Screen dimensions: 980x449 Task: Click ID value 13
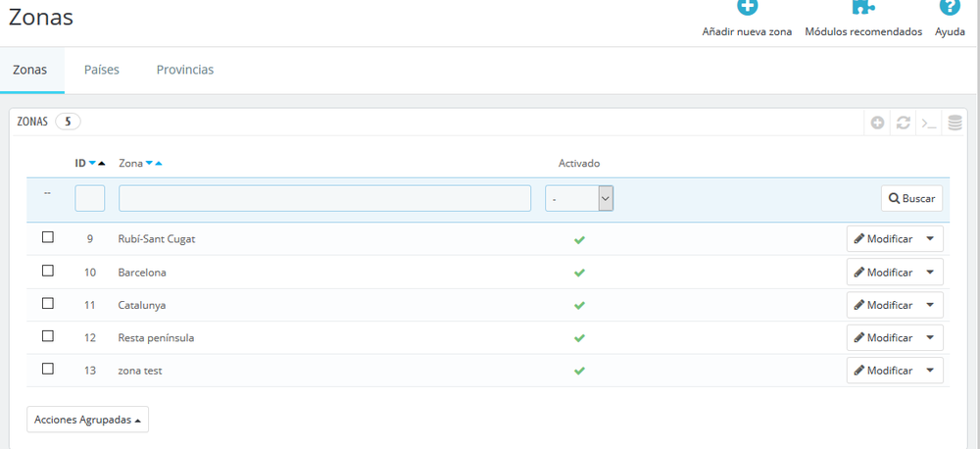coord(90,371)
